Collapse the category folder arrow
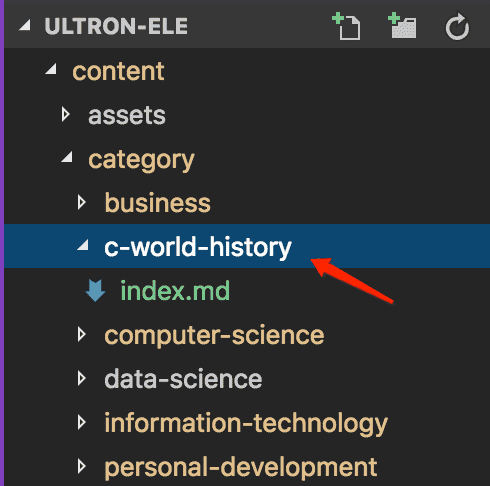The width and height of the screenshot is (490, 486). (x=67, y=157)
